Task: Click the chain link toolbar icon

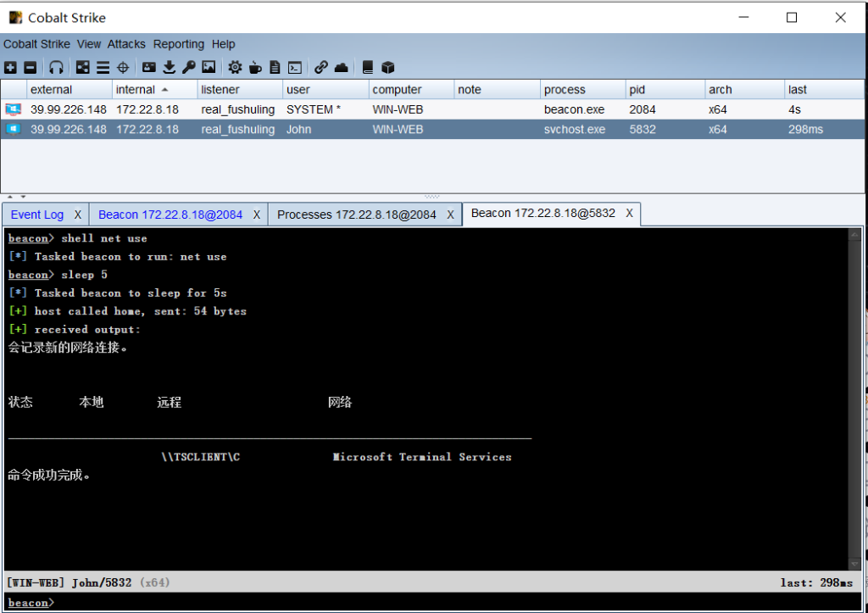Action: (x=321, y=68)
